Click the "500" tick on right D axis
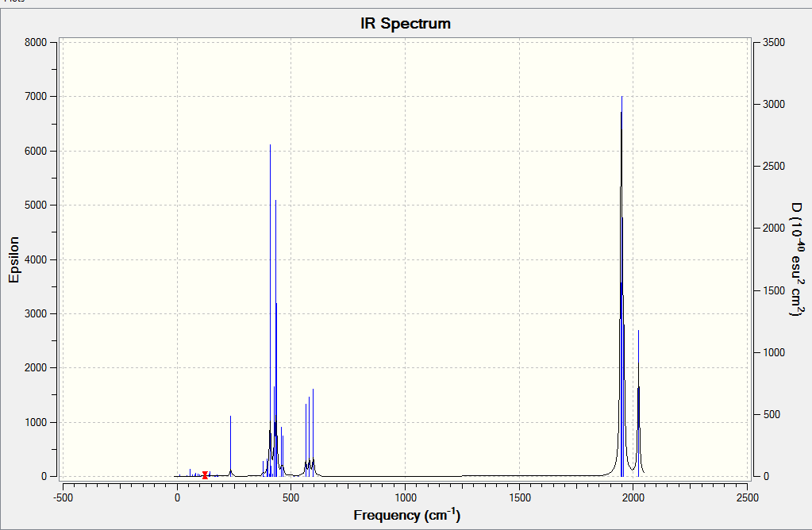 click(x=771, y=415)
